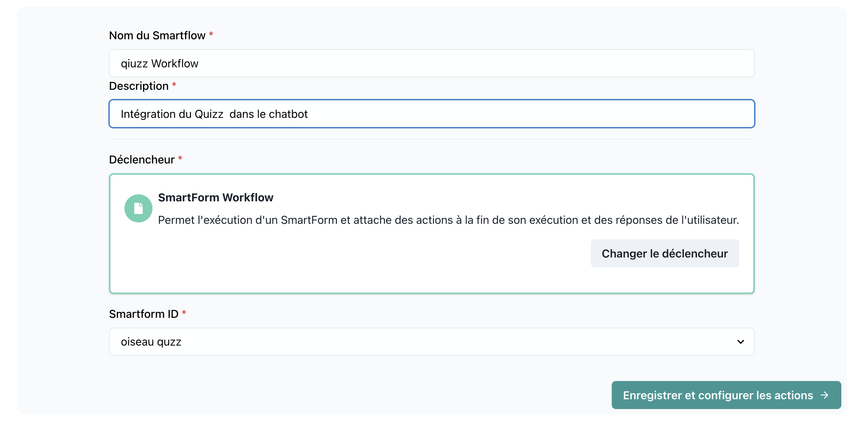This screenshot has width=868, height=428.
Task: Click the 'Smartform ID' label
Action: (x=143, y=314)
